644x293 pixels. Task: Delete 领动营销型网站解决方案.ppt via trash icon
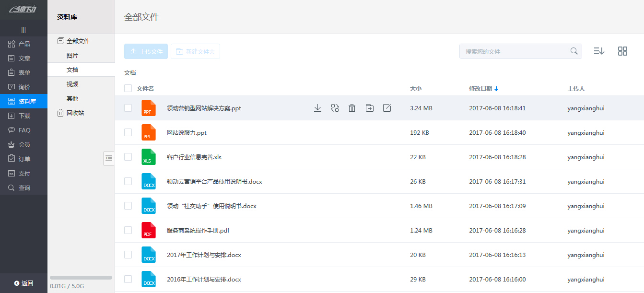click(352, 108)
